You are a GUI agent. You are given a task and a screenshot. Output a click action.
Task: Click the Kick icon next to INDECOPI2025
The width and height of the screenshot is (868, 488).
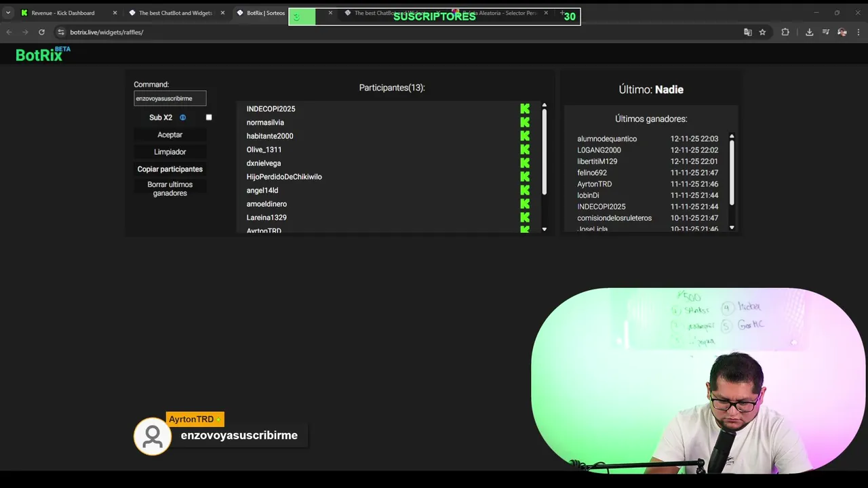point(525,109)
